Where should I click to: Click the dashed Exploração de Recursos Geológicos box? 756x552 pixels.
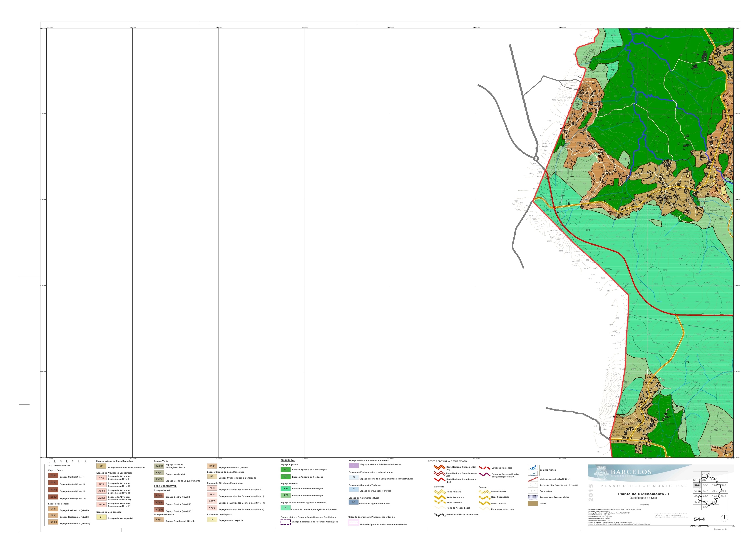[x=285, y=522]
